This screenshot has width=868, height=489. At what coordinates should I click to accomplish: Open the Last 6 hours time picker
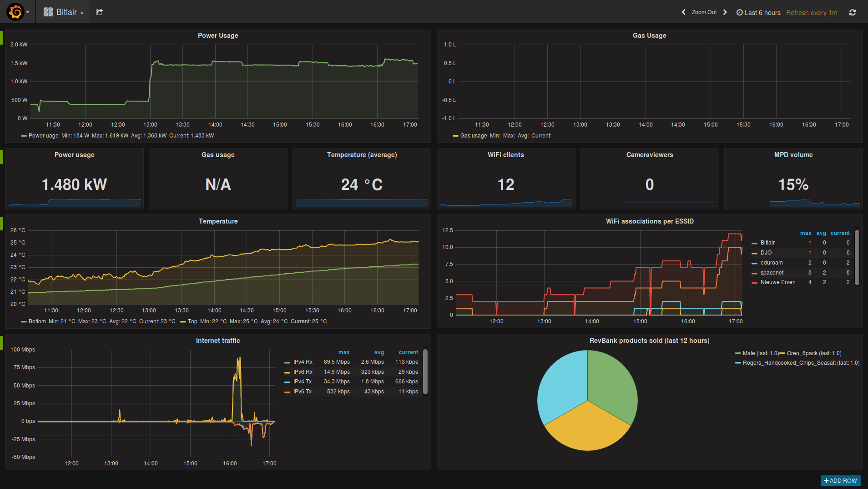758,13
